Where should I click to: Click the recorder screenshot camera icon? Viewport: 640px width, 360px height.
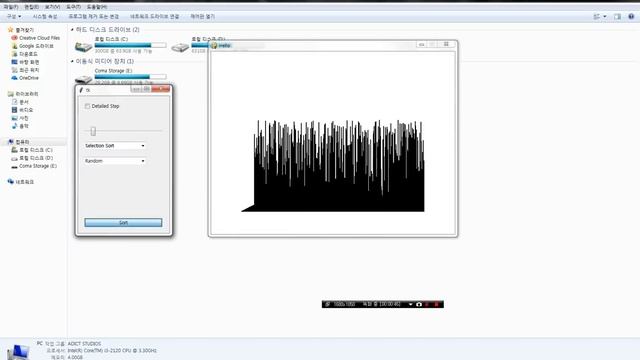point(419,304)
